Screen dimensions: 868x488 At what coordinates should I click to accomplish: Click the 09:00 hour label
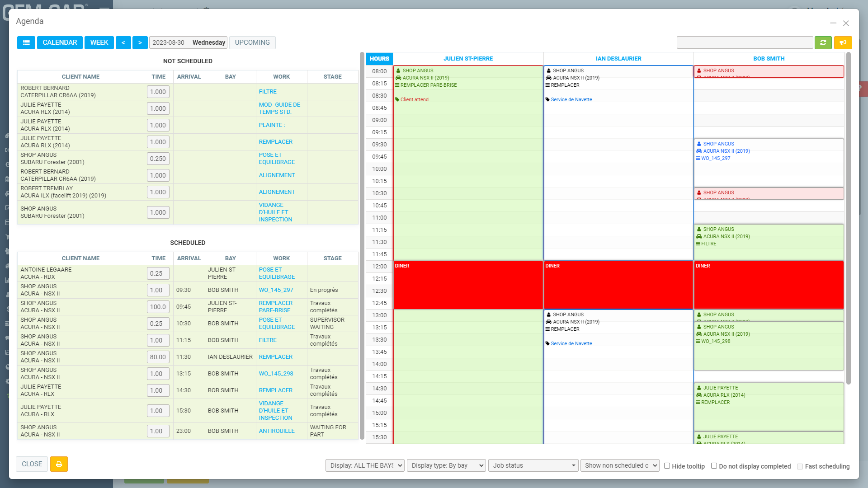379,120
